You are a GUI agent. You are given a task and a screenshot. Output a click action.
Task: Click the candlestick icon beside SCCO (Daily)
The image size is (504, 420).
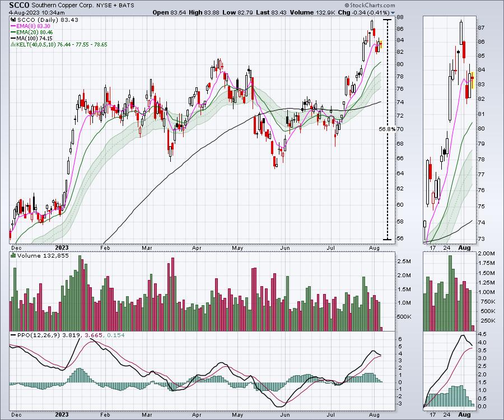point(13,19)
